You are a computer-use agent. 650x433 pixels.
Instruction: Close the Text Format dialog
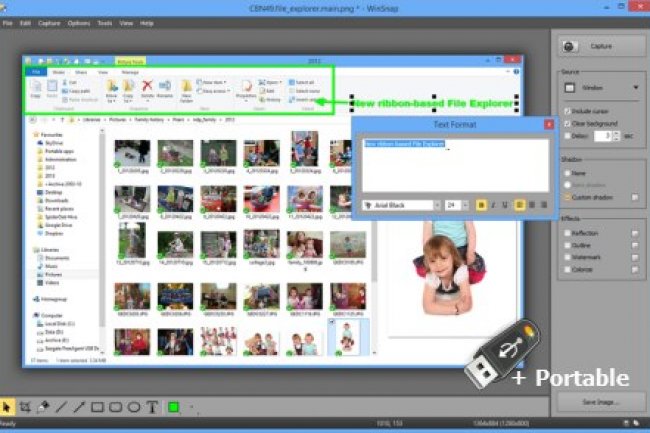tap(549, 124)
